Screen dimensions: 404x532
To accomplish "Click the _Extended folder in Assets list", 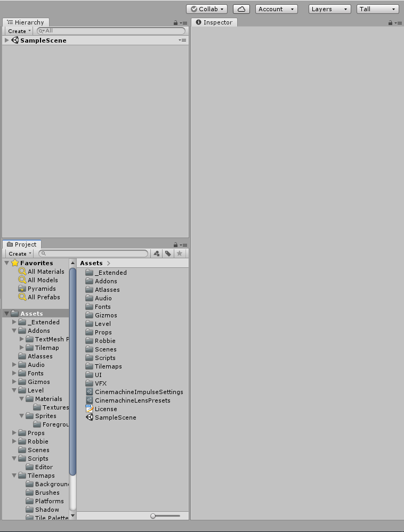I will click(x=106, y=273).
